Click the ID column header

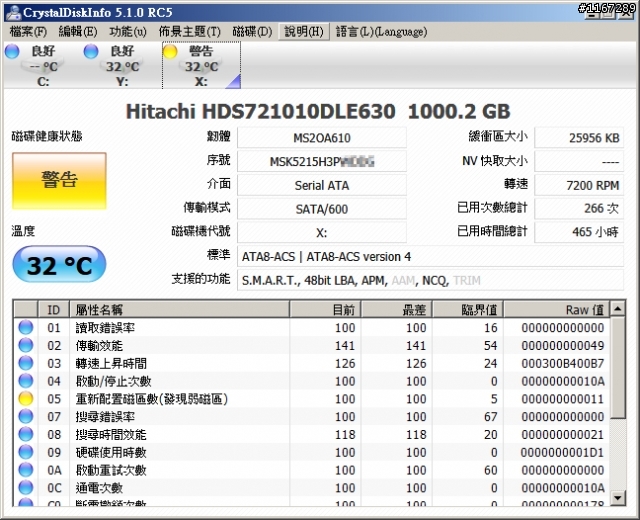(53, 309)
